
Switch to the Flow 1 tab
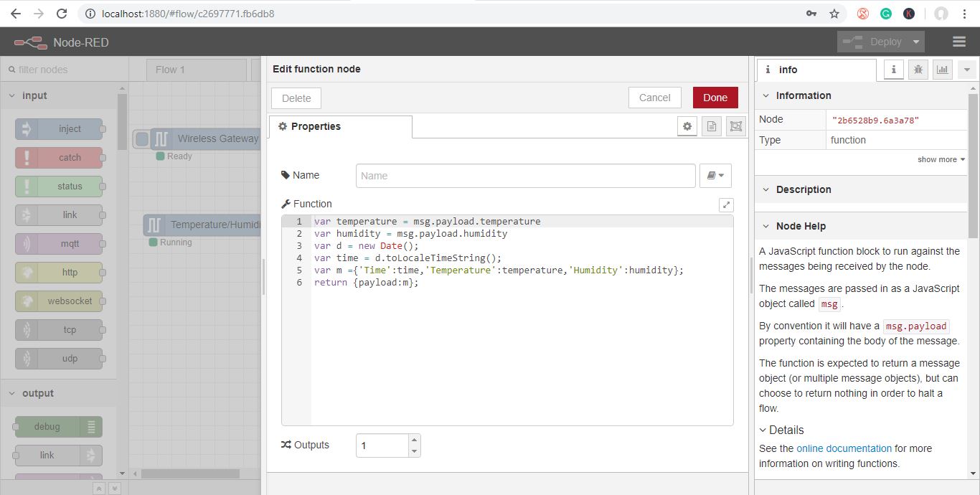pos(171,70)
